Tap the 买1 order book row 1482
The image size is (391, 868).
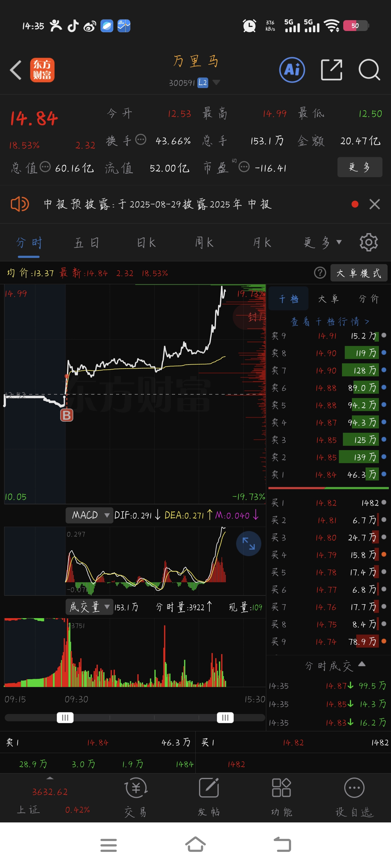click(x=329, y=503)
